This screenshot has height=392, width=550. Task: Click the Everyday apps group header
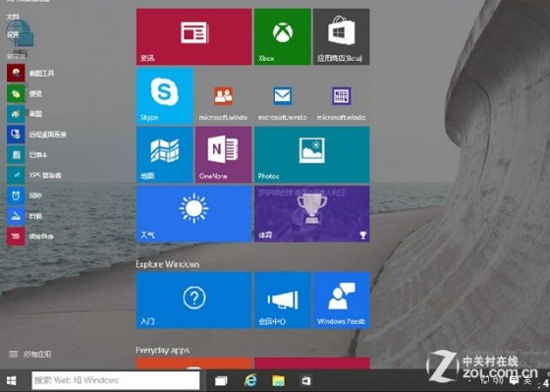click(x=162, y=350)
